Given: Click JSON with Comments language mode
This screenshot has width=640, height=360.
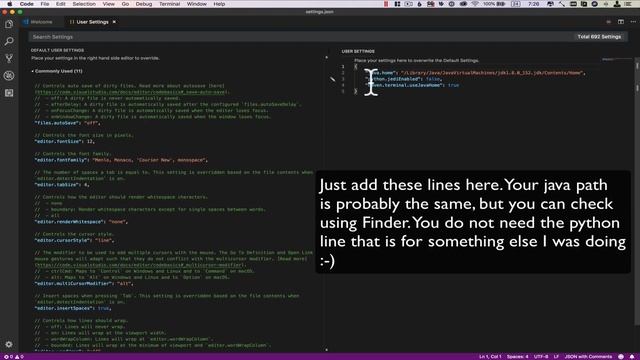Looking at the screenshot, I should (588, 357).
